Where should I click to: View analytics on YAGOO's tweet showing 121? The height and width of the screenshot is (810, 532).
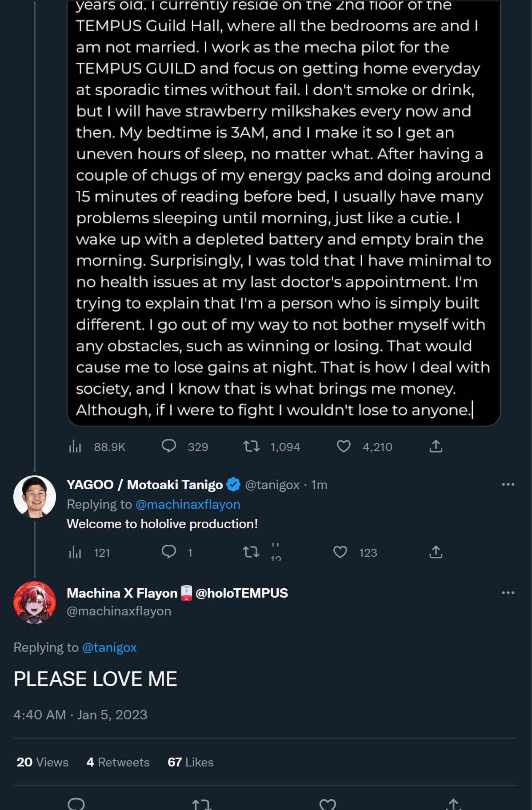(75, 552)
